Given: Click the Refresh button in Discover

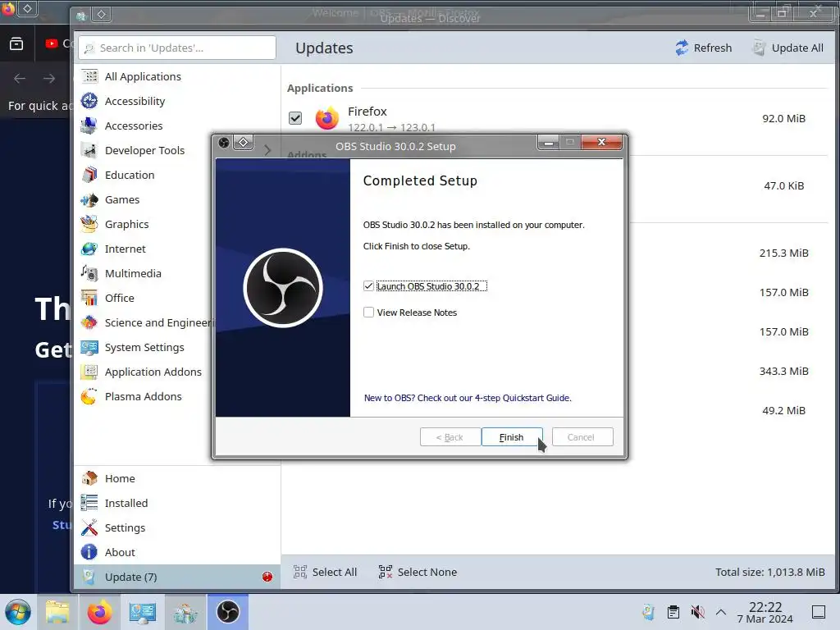Looking at the screenshot, I should click(x=703, y=48).
